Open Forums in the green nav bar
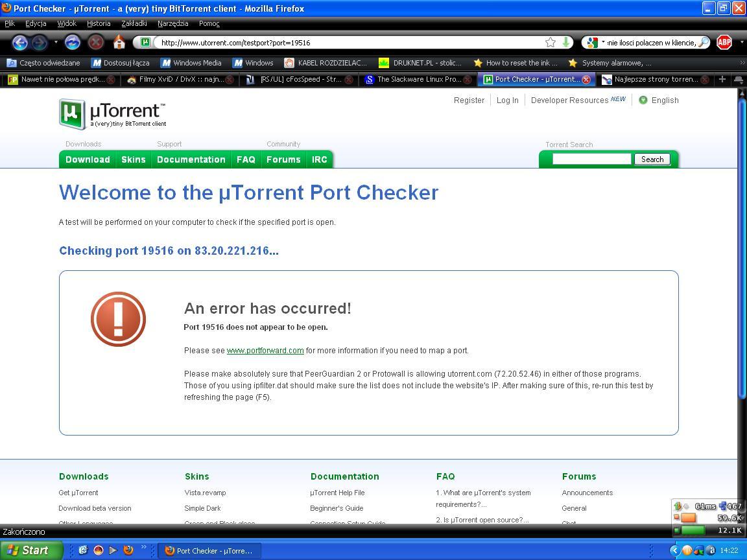Screen dimensions: 747x560 [283, 159]
